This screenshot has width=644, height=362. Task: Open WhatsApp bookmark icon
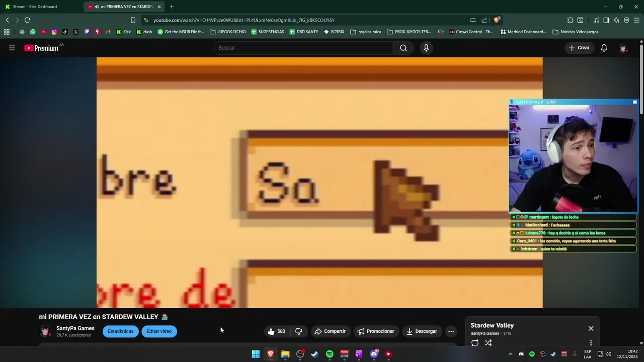pyautogui.click(x=33, y=32)
